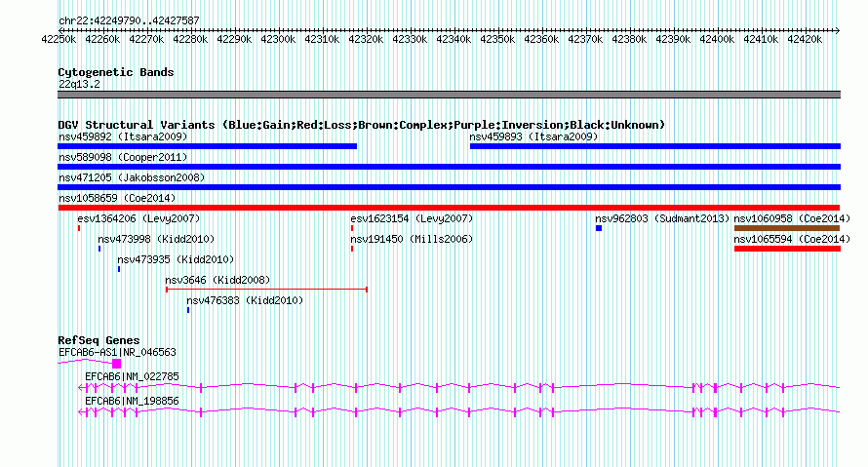
Task: Click the 42280k ruler tick label
Action: click(190, 39)
